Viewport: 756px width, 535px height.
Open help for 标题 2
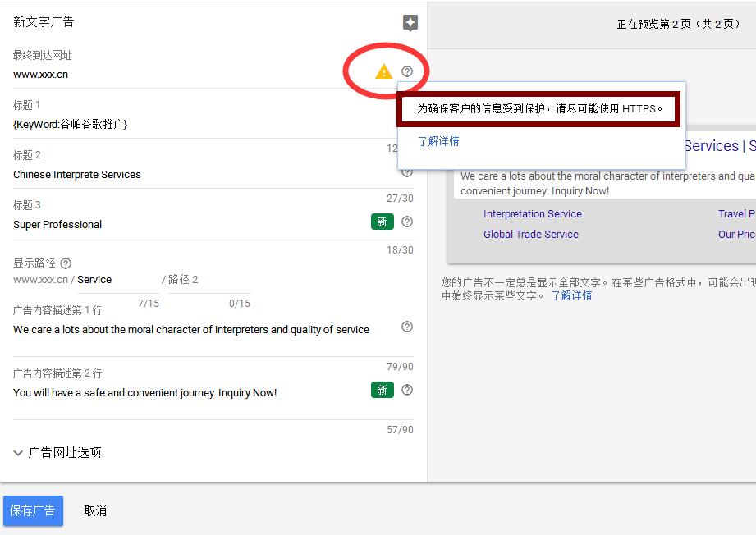407,171
